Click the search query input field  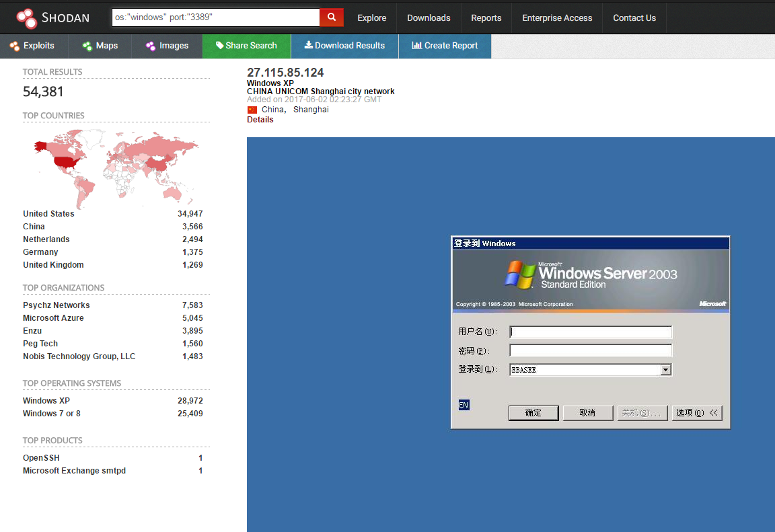coord(216,17)
